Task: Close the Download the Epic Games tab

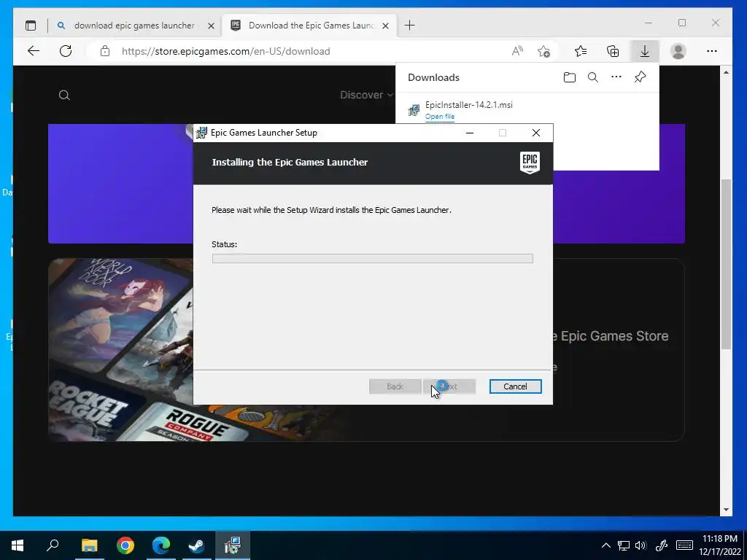Action: click(385, 26)
